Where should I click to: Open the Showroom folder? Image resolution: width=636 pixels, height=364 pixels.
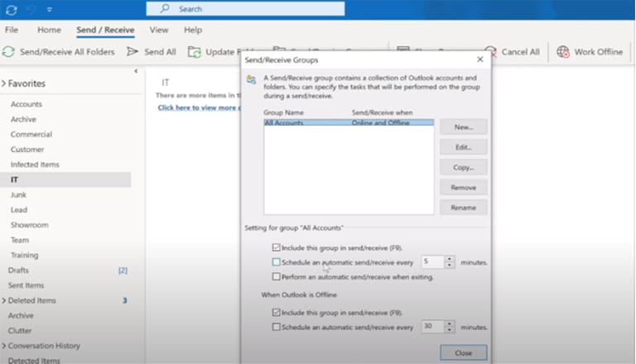pos(30,224)
